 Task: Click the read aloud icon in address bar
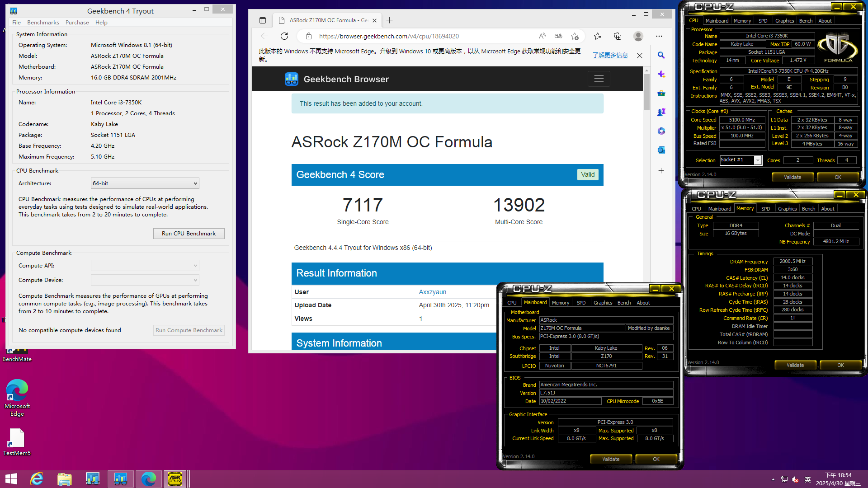click(542, 36)
